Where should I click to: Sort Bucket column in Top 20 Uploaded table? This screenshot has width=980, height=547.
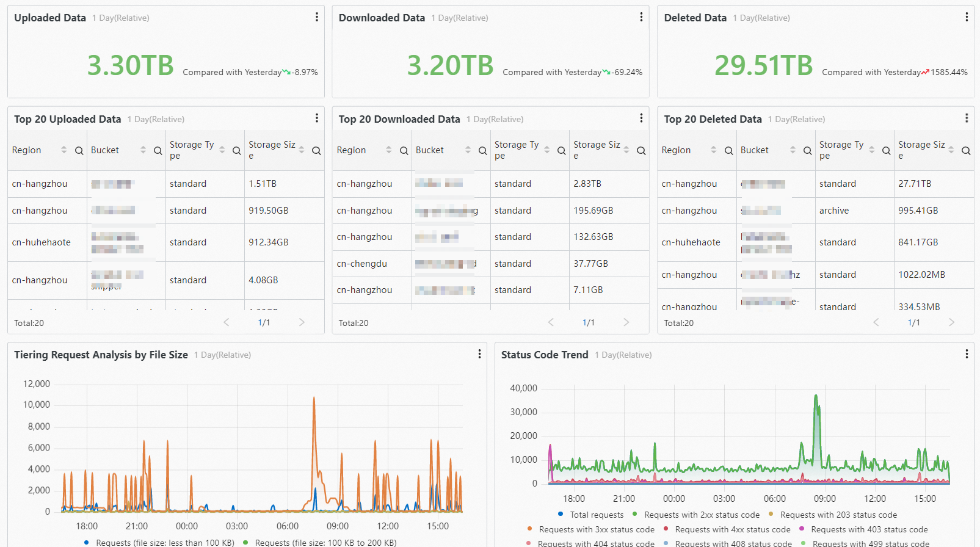pyautogui.click(x=143, y=150)
